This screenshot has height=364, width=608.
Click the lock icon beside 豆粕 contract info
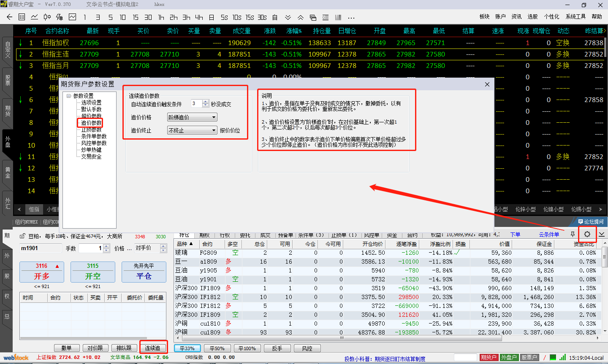point(22,237)
